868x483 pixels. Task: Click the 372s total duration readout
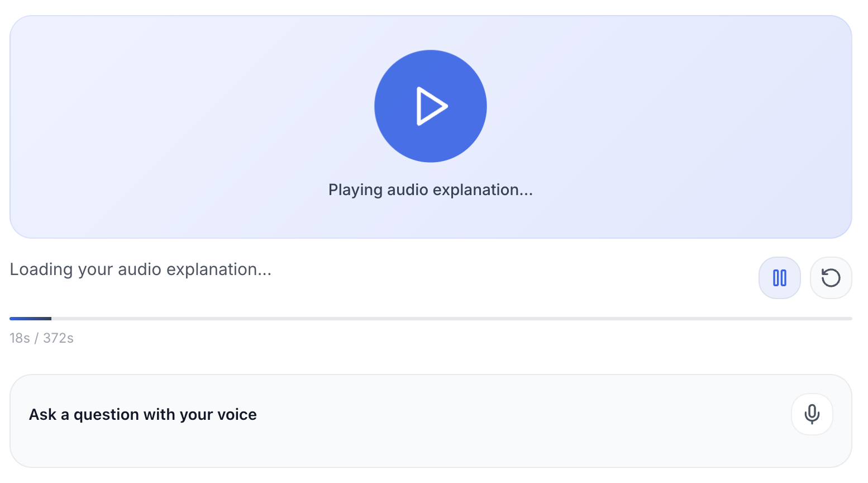[59, 338]
